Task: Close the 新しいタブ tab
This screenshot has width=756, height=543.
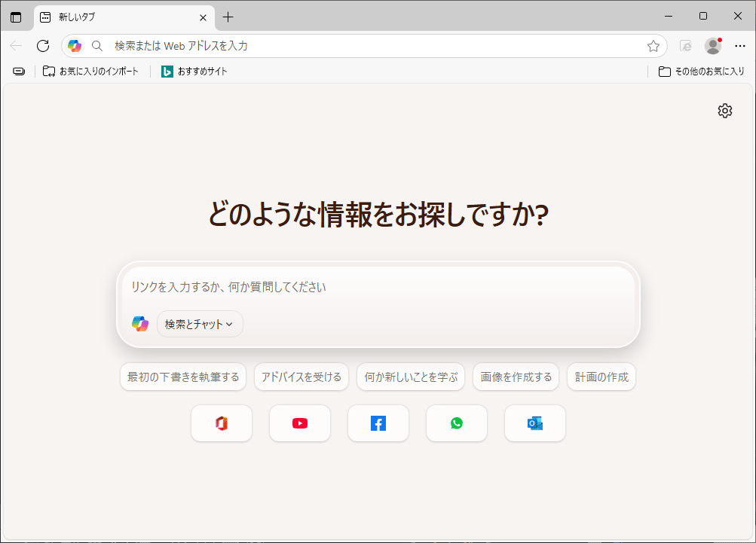Action: [x=203, y=18]
